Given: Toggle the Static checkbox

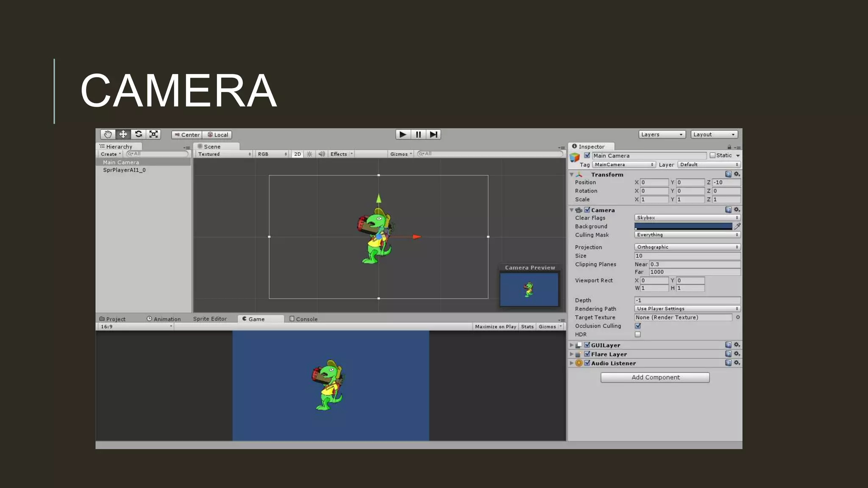Looking at the screenshot, I should pyautogui.click(x=712, y=155).
